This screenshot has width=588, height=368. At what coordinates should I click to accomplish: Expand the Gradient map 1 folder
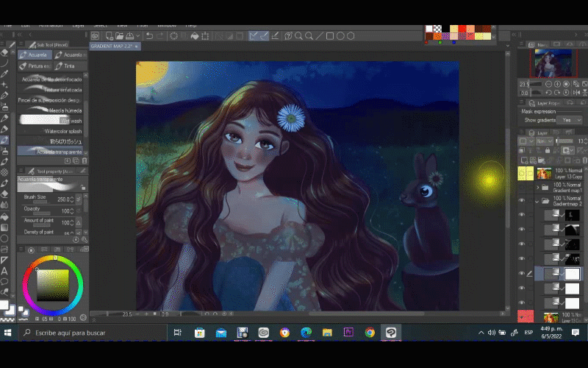[538, 187]
